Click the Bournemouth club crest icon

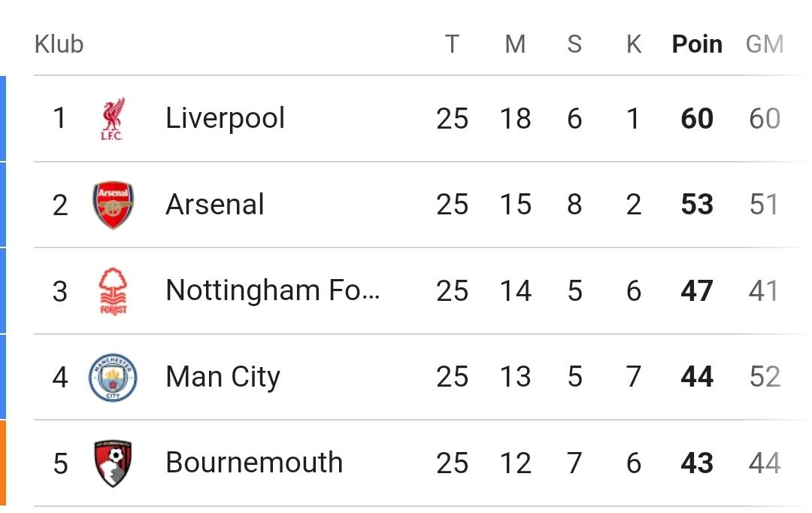[113, 463]
